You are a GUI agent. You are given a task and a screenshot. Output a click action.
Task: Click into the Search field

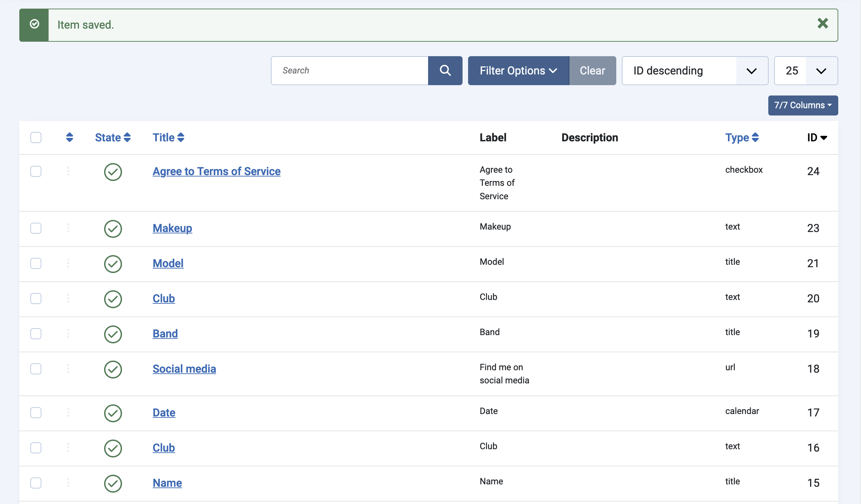click(x=350, y=71)
